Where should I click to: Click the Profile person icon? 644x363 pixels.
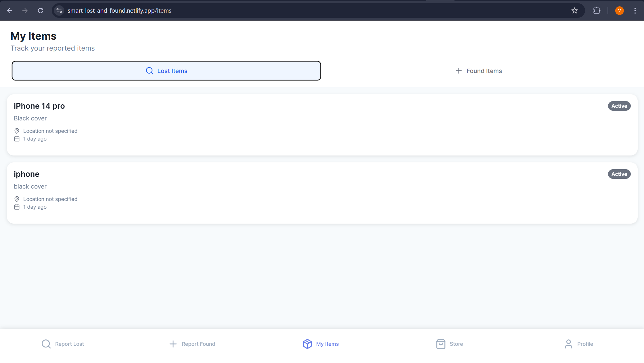click(568, 344)
